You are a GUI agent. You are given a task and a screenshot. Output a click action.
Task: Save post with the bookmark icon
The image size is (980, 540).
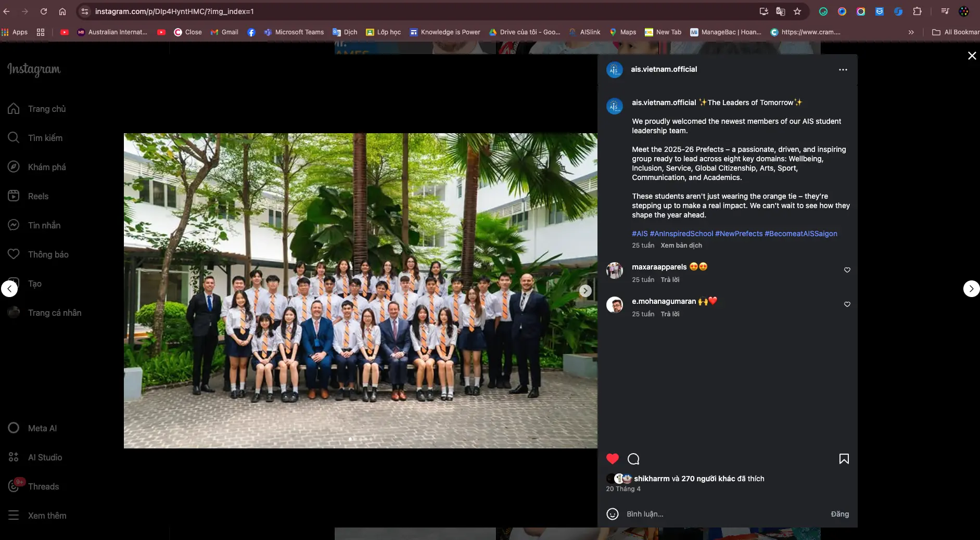click(x=844, y=459)
